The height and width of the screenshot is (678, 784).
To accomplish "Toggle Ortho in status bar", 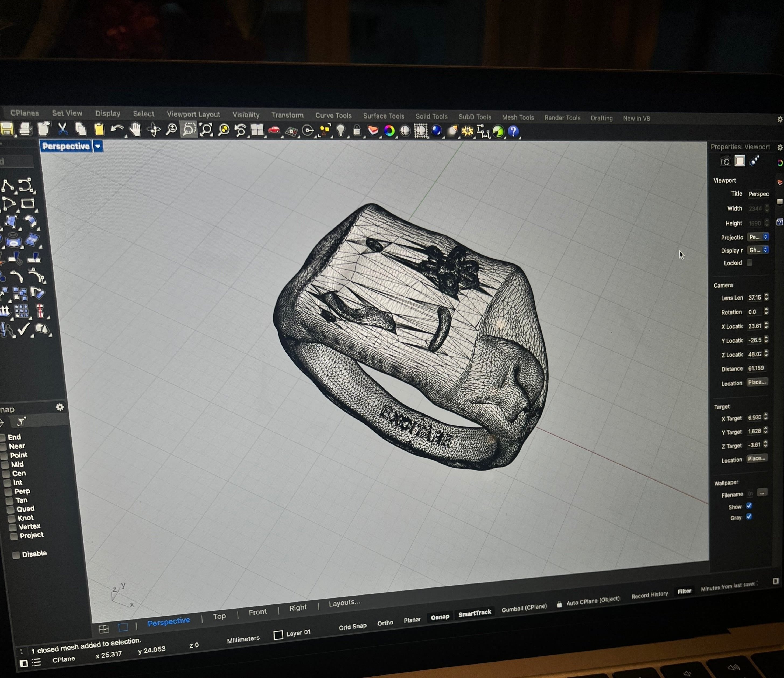I will [385, 623].
